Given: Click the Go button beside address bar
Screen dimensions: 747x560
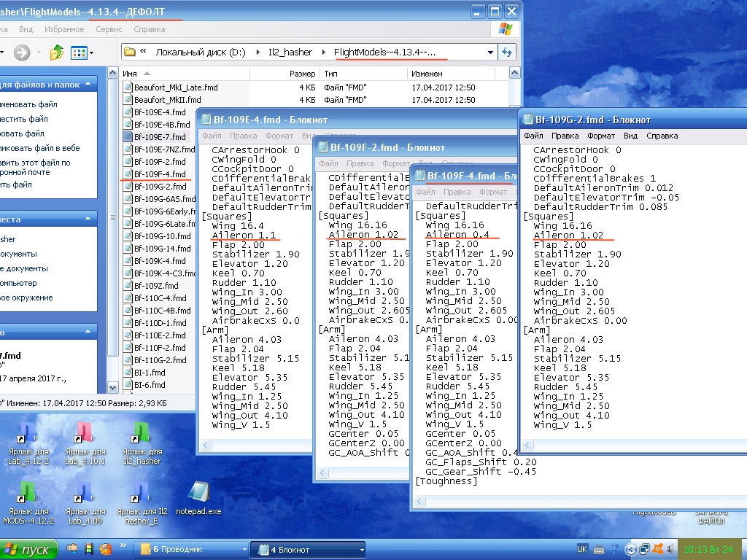Looking at the screenshot, I should tap(508, 52).
